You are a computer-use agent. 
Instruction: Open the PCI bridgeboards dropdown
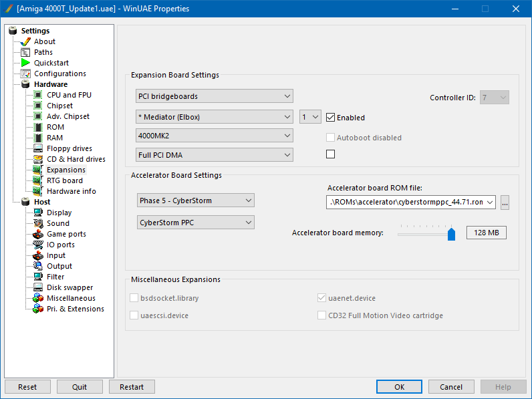coord(214,96)
